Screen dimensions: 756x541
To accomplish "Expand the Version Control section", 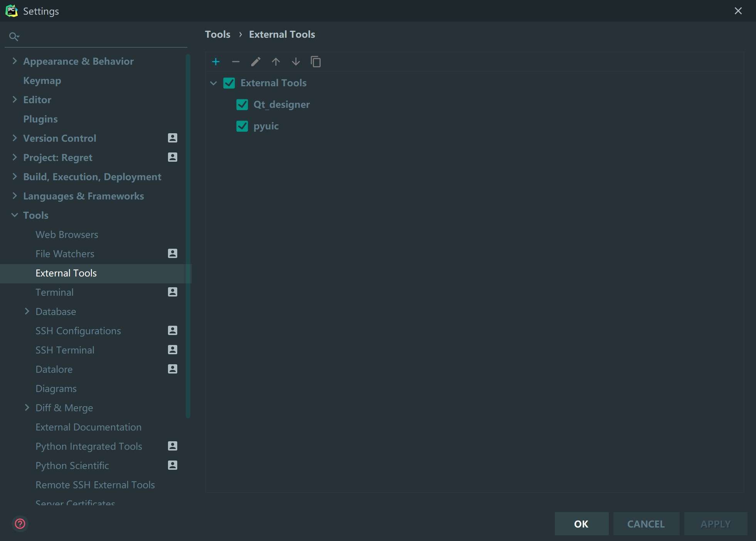I will point(15,138).
